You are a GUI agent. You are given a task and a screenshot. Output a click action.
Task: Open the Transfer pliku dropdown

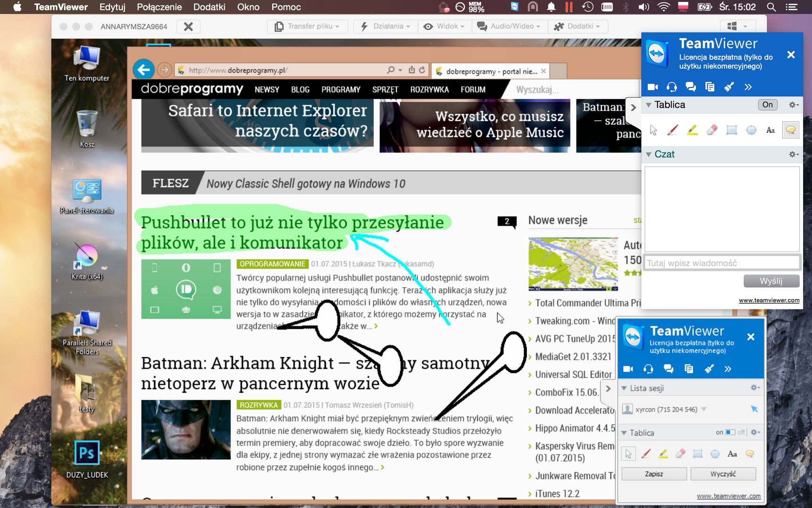pos(307,26)
